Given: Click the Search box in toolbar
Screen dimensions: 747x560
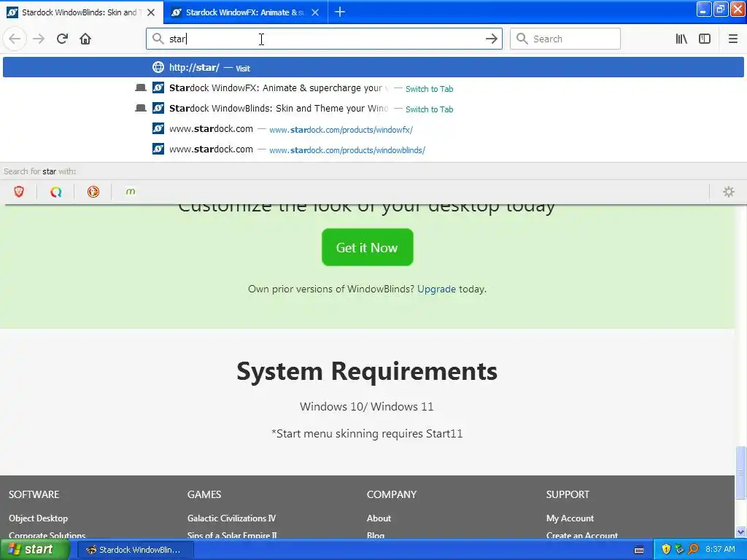Looking at the screenshot, I should click(565, 39).
